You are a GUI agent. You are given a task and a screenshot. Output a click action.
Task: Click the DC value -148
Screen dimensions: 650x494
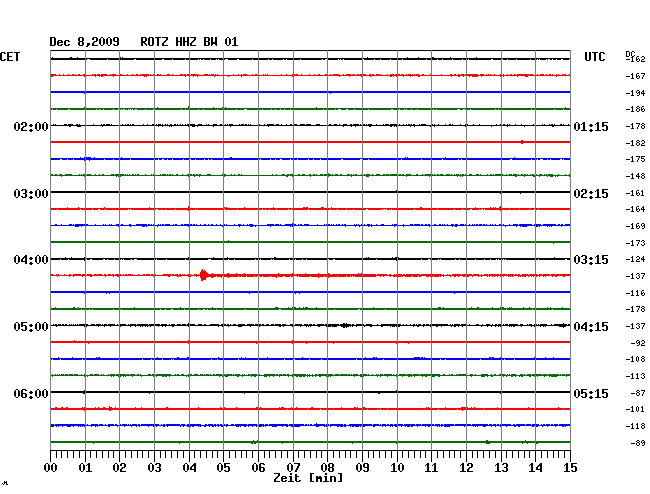[635, 177]
